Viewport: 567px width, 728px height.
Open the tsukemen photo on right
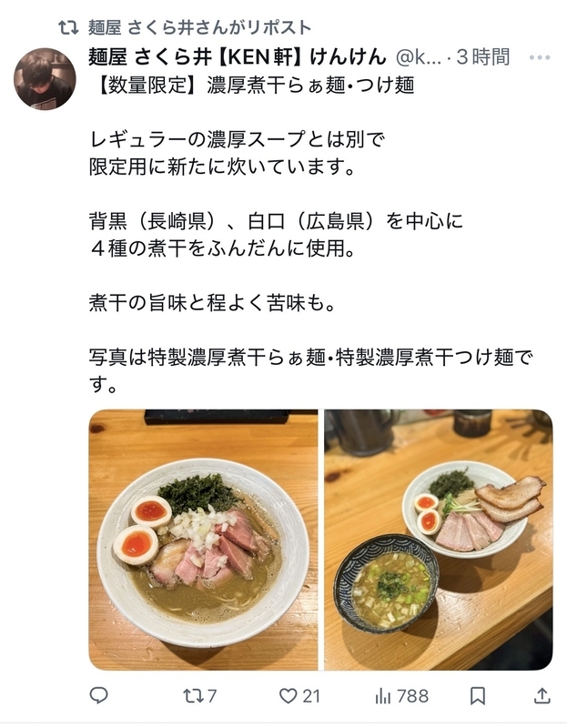439,540
